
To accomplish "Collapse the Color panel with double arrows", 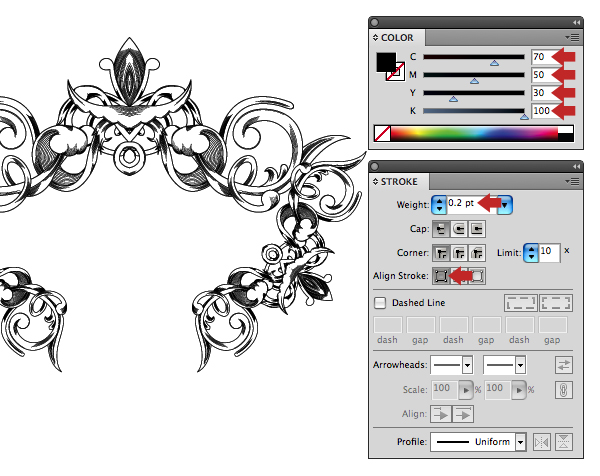I will [x=576, y=23].
